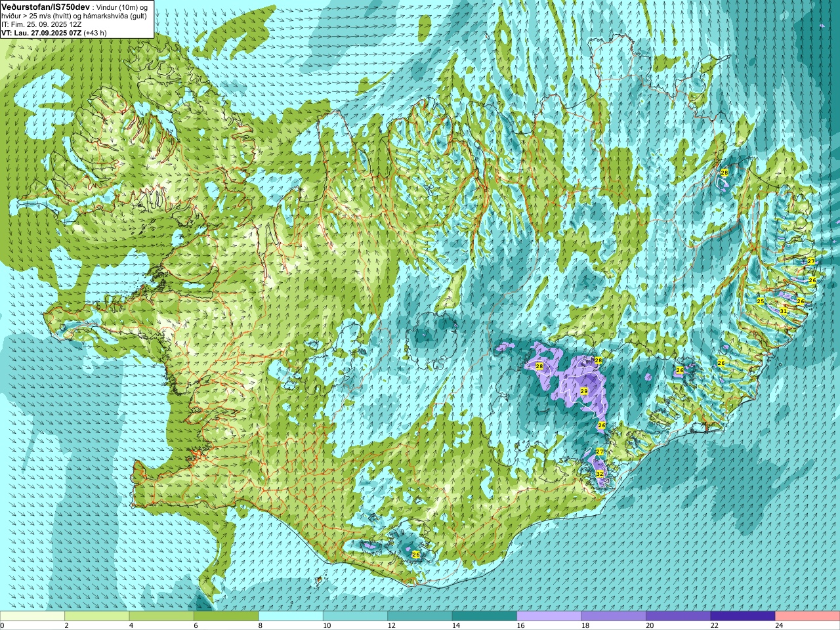Click the 'VT: Lau. 27.09.2025 07Z' valid time
The height and width of the screenshot is (630, 840).
(x=41, y=32)
